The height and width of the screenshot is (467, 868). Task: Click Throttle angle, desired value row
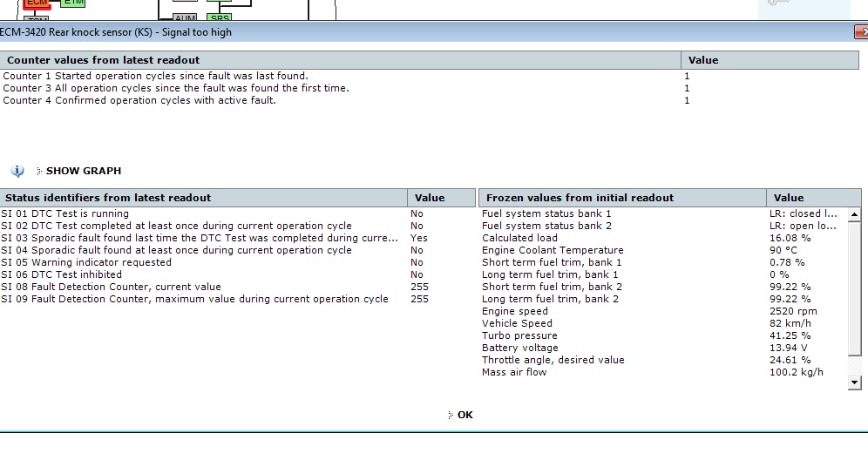click(663, 360)
